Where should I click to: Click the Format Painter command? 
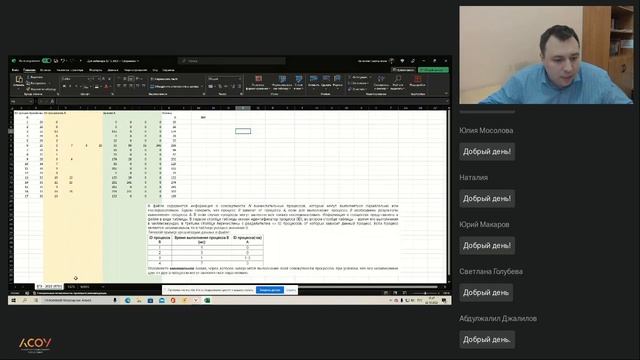(x=41, y=89)
